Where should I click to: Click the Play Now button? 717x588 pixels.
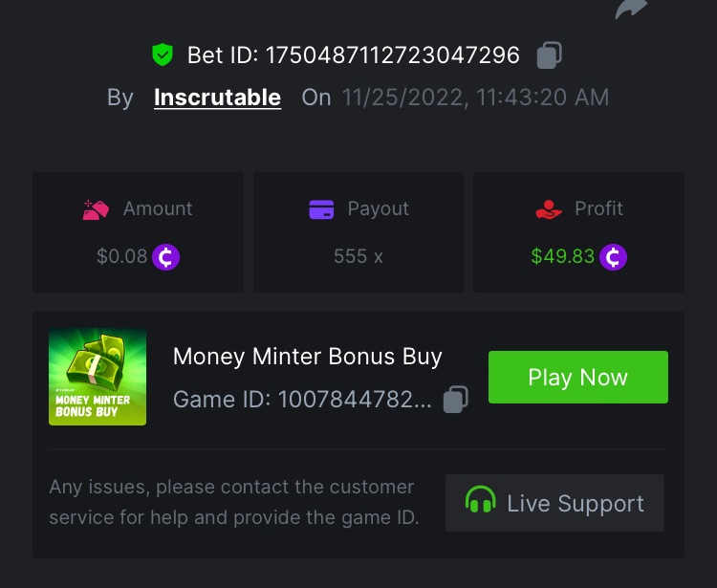pos(578,378)
